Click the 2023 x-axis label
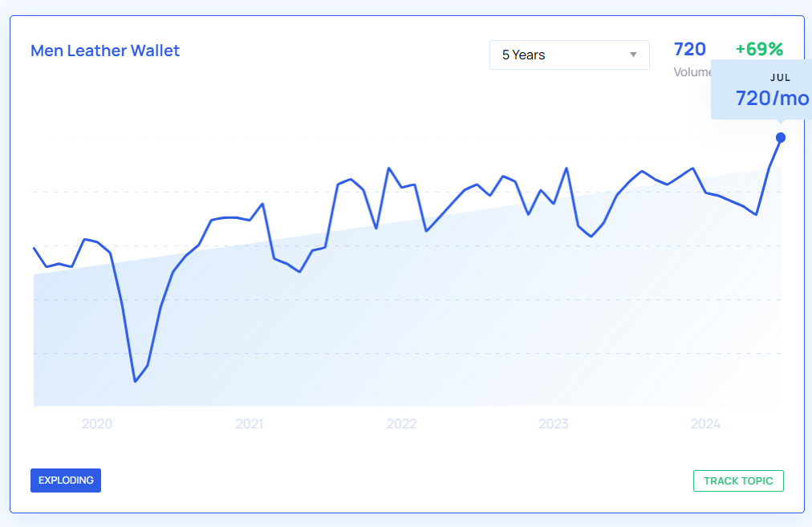Viewport: 812px width, 527px height. point(554,424)
